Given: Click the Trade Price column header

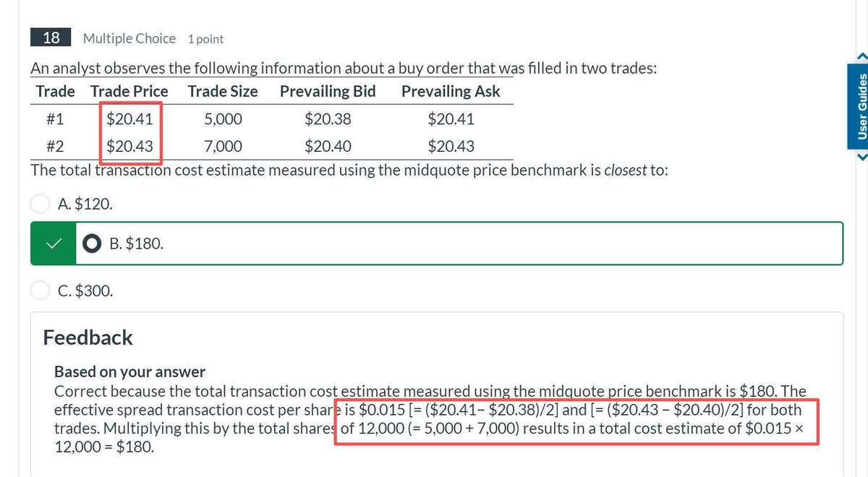Looking at the screenshot, I should [129, 91].
